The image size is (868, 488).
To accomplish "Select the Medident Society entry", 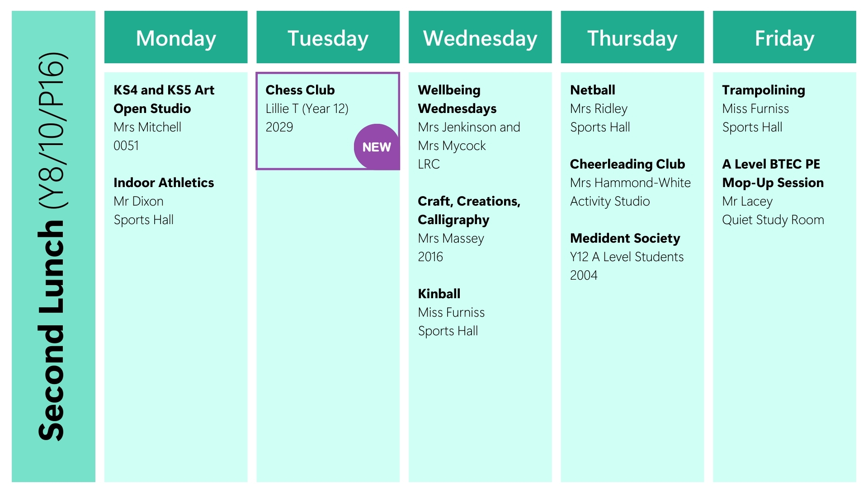I will click(x=625, y=238).
